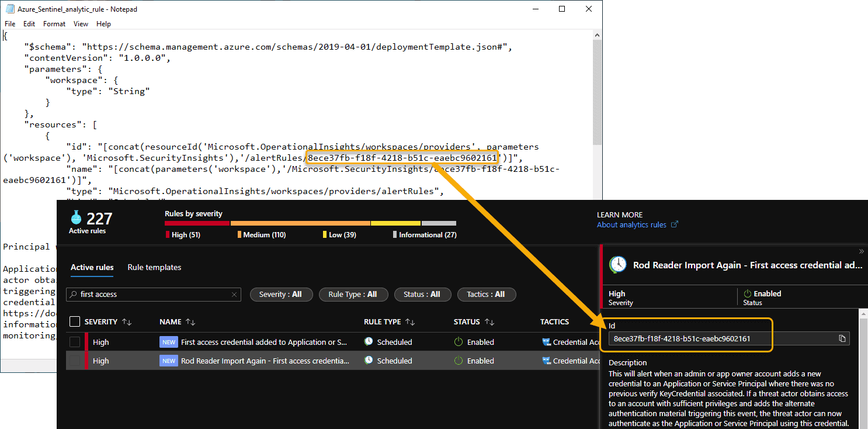Click the Active rules flask icon
Viewport: 868px width, 429px height.
(x=76, y=218)
